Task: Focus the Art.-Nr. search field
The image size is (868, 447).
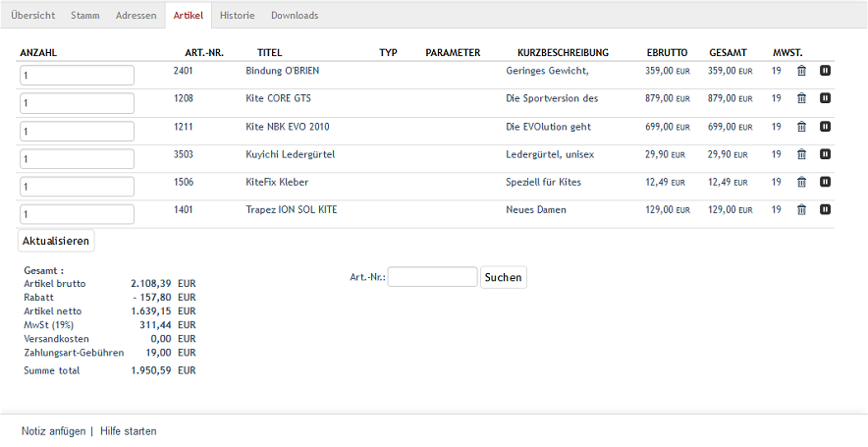Action: pyautogui.click(x=432, y=277)
